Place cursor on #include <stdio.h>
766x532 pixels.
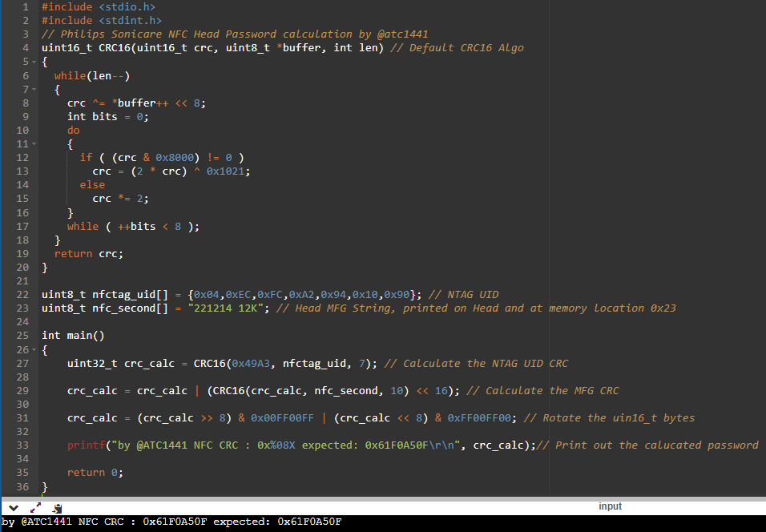(x=99, y=7)
